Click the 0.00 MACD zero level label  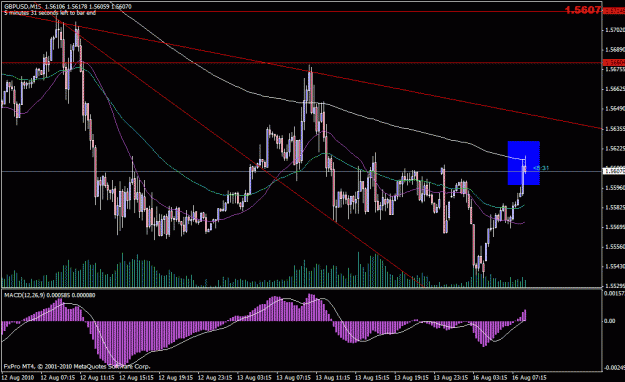(610, 321)
